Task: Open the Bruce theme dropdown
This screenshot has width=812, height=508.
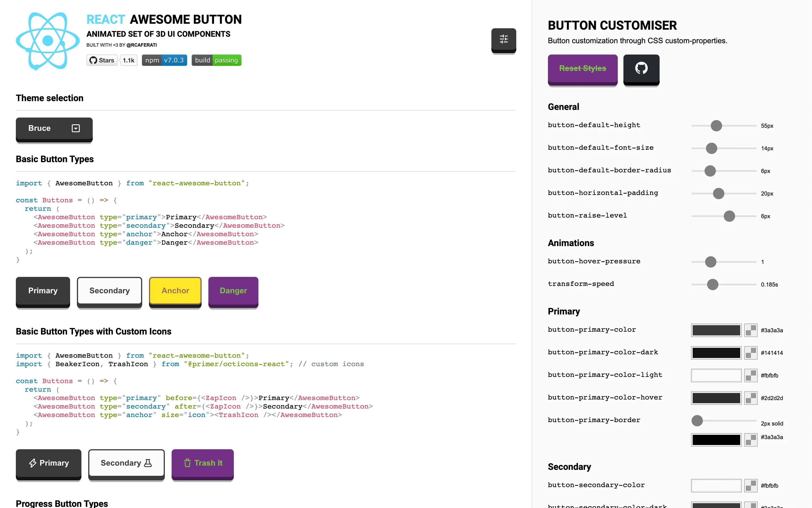Action: (54, 128)
